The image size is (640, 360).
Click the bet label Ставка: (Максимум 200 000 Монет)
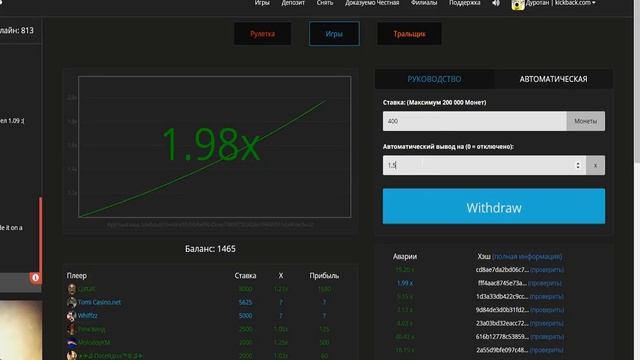coord(434,102)
